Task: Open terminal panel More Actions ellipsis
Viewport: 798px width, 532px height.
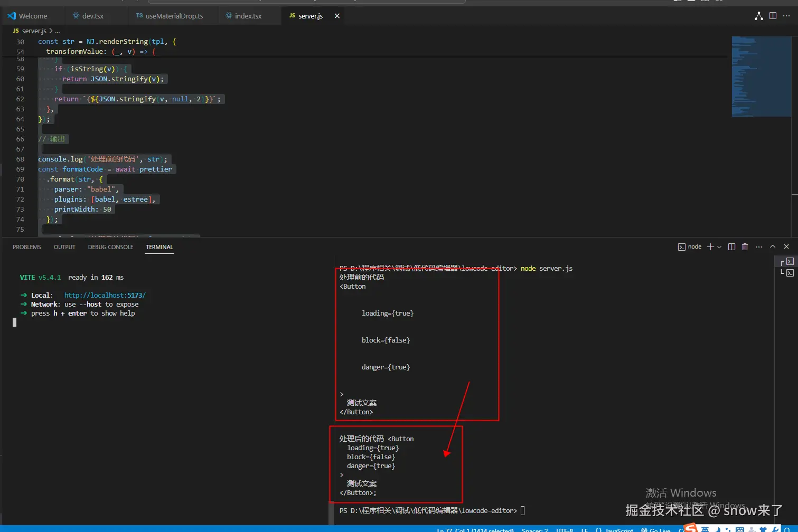Action: [759, 246]
